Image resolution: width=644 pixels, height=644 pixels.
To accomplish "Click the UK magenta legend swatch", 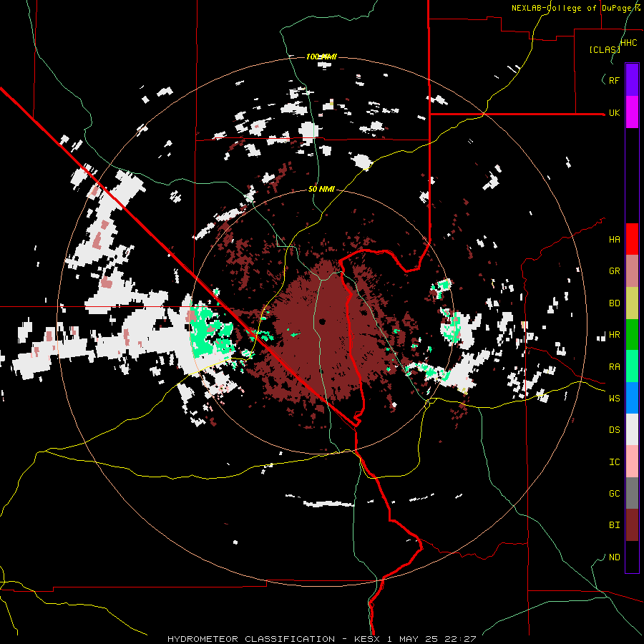I will point(632,112).
